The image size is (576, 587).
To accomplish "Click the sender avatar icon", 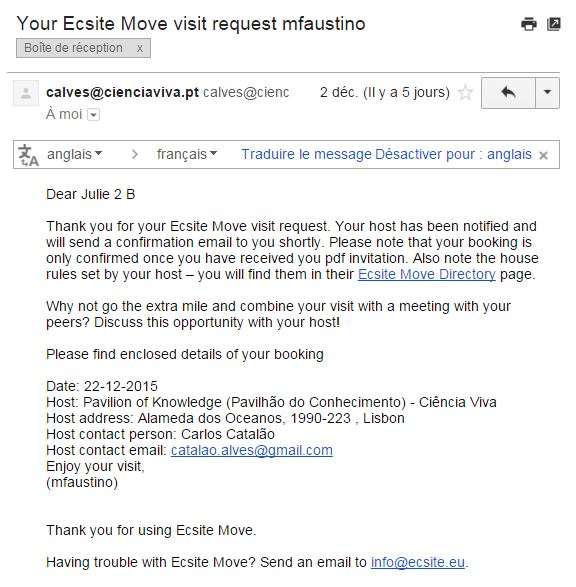I will pyautogui.click(x=26, y=93).
